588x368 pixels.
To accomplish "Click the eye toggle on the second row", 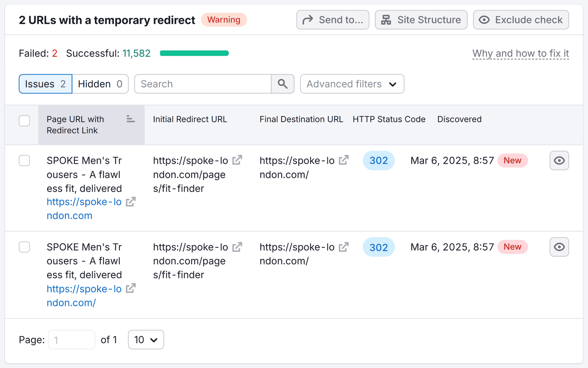I will (x=559, y=247).
